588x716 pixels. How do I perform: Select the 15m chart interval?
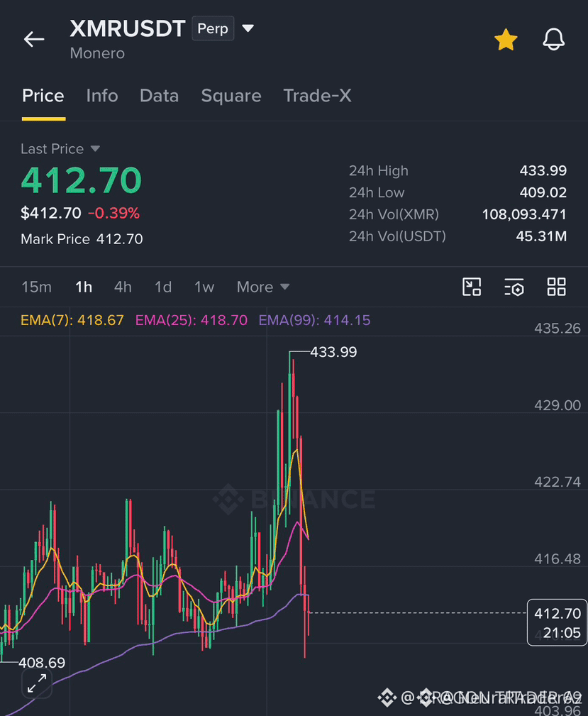tap(36, 287)
